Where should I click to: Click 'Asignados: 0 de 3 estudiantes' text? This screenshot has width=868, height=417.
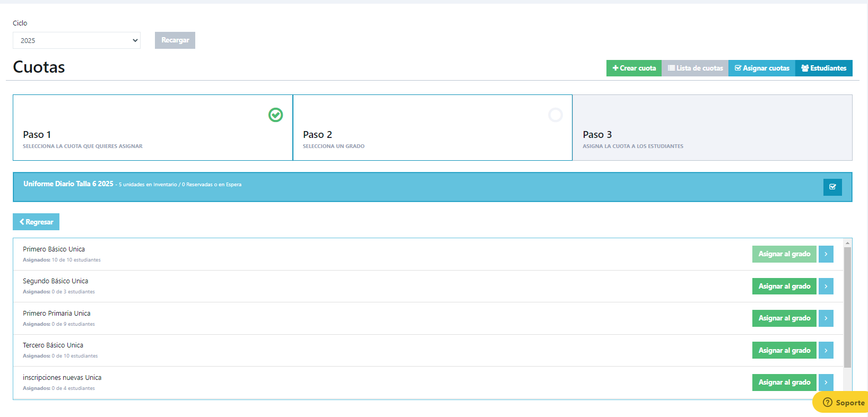59,292
